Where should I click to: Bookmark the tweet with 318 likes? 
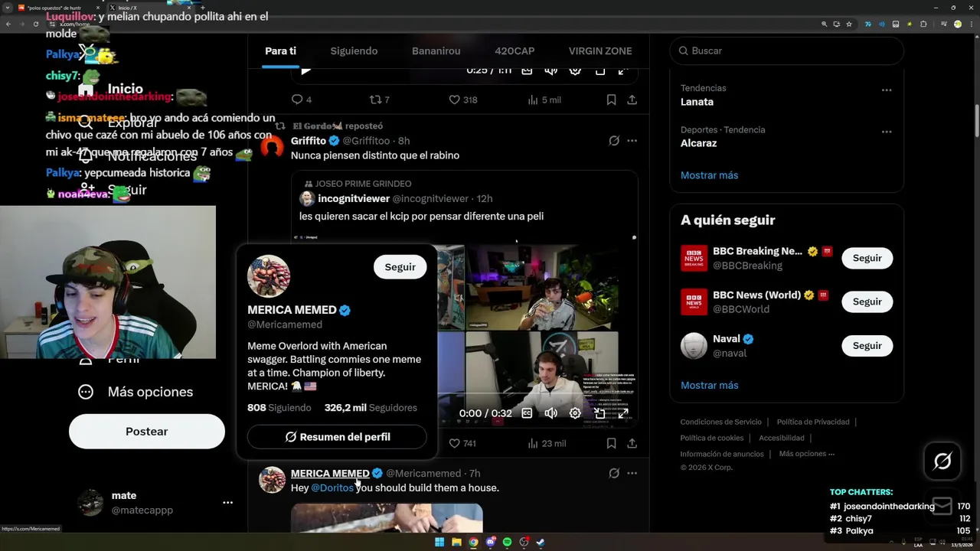tap(611, 99)
